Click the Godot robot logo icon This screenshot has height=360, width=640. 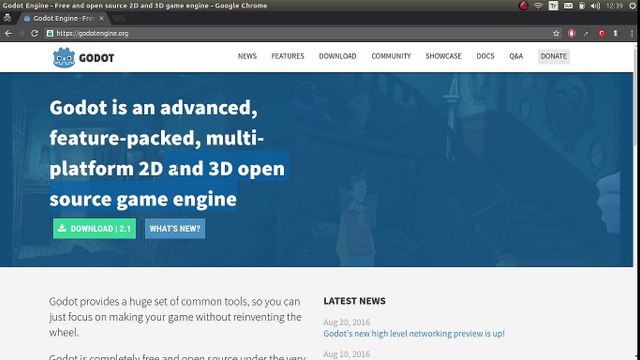(x=64, y=58)
